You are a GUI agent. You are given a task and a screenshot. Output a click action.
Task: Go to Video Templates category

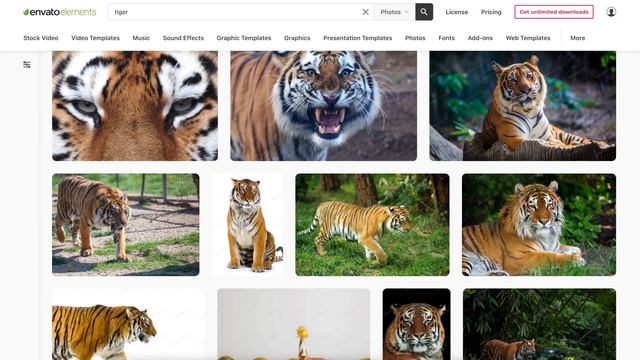(96, 38)
